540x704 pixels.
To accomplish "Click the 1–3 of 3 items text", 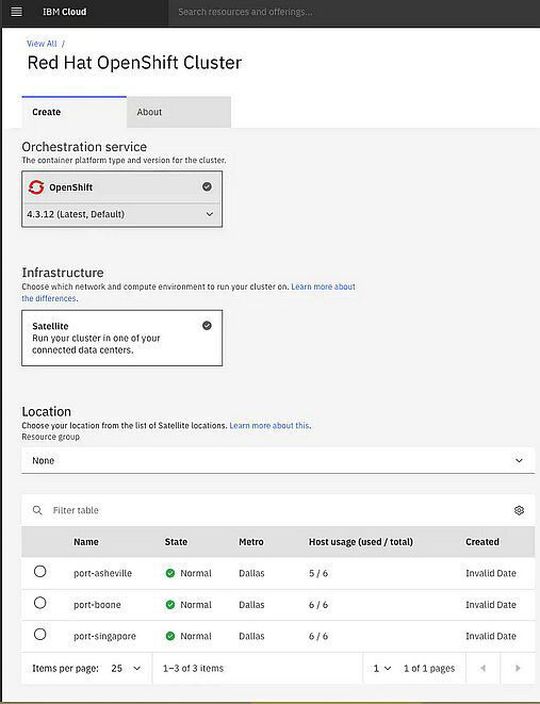I will (193, 668).
